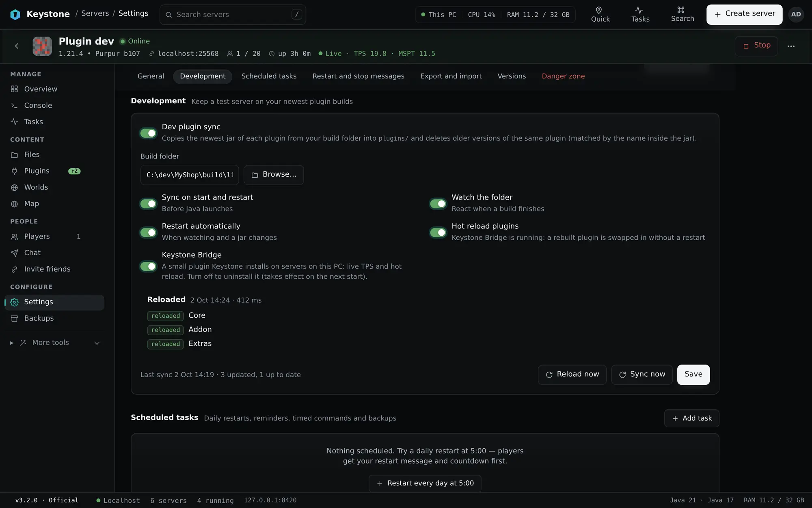Open Chat in the sidebar
Screen dimensions: 812x508
[54, 253]
